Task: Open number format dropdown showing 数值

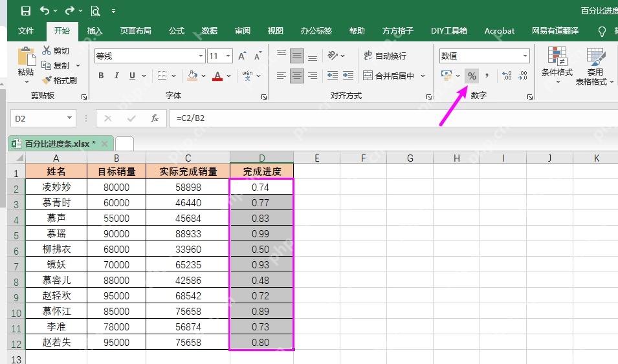Action: click(525, 56)
